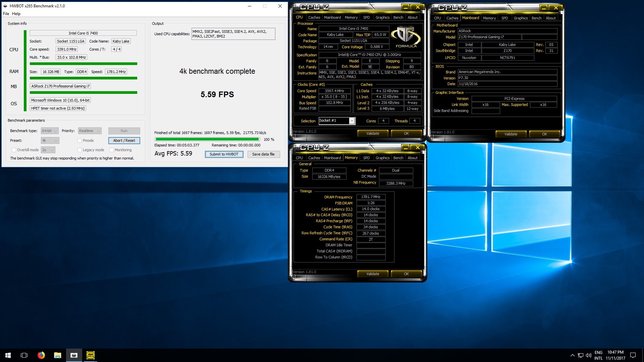The image size is (644, 362).
Task: Switch to SPD tab in CPU window
Action: [366, 17]
